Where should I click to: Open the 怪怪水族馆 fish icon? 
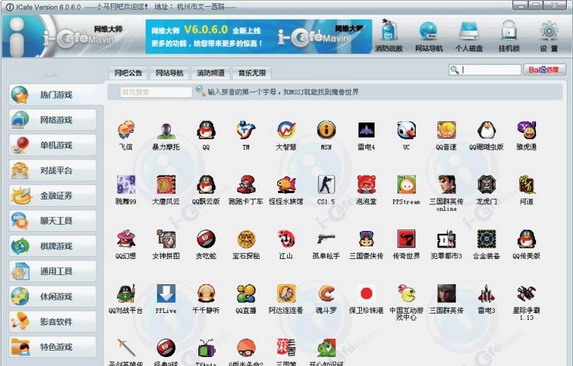pyautogui.click(x=286, y=184)
